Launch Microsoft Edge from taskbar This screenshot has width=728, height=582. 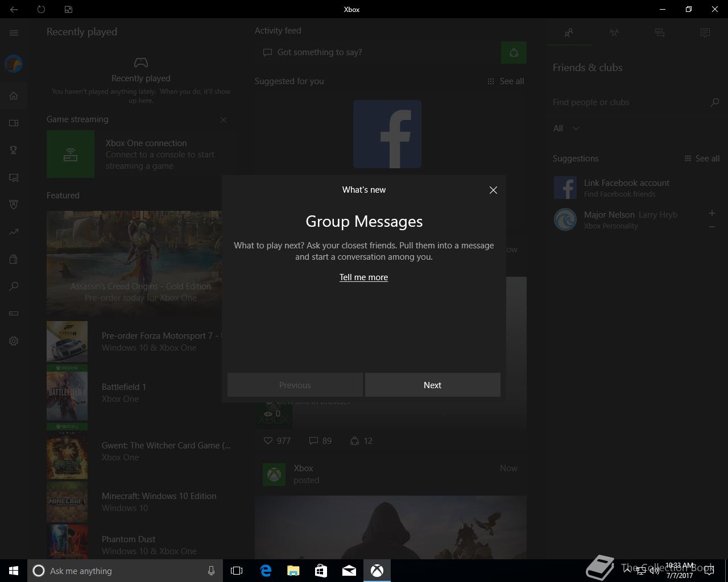266,571
